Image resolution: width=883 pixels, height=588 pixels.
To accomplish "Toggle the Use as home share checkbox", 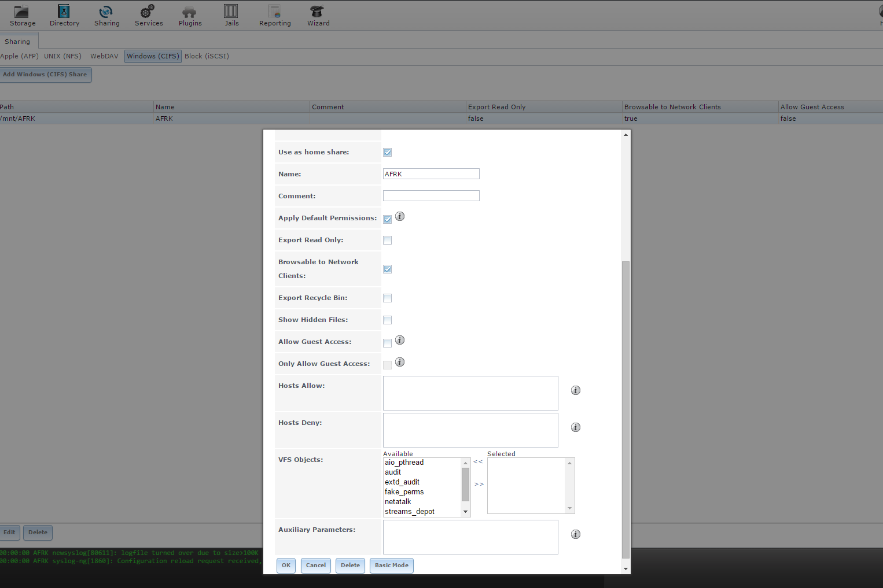I will pyautogui.click(x=388, y=153).
